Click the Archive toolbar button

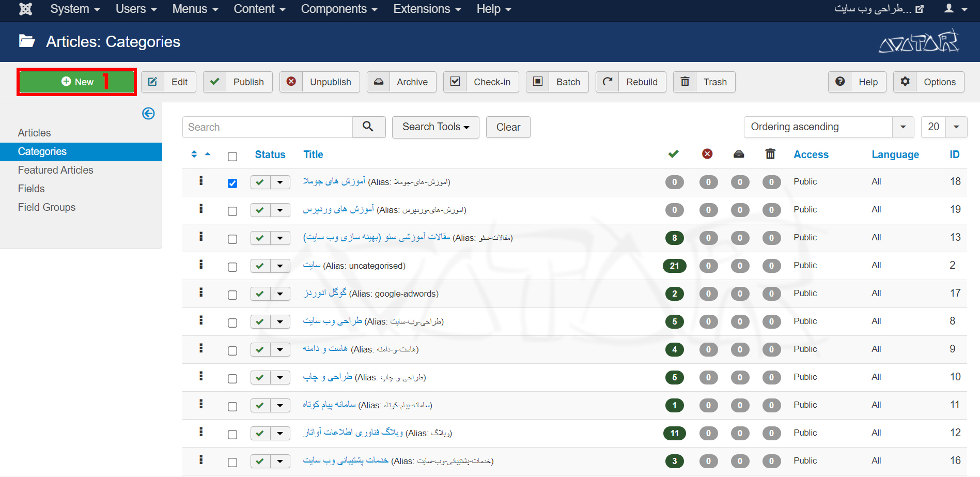point(401,82)
